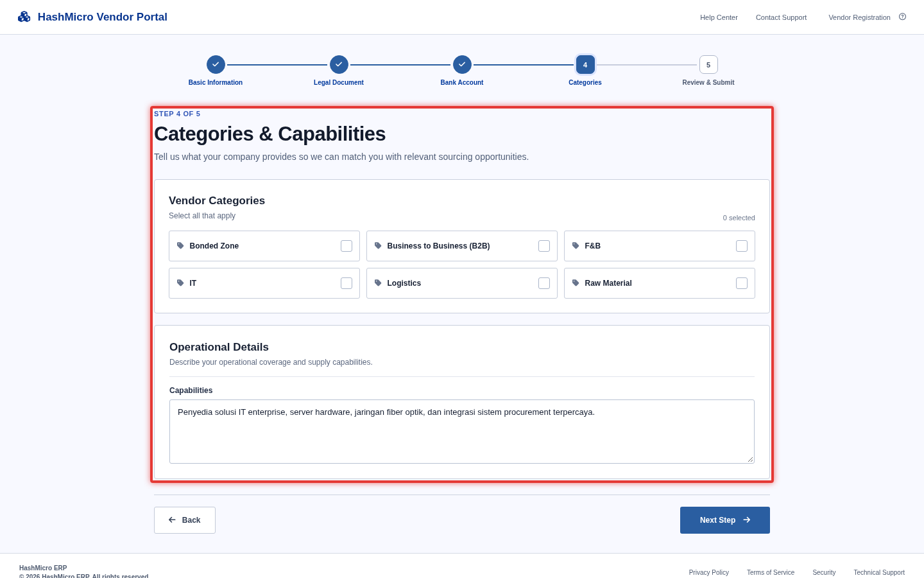Click the Categories step label
Image resolution: width=924 pixels, height=578 pixels.
(x=585, y=82)
